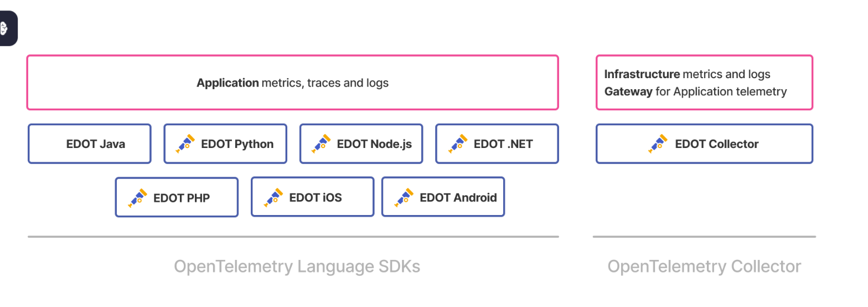868x307 pixels.
Task: Choose the EDOT iOS label
Action: point(316,197)
